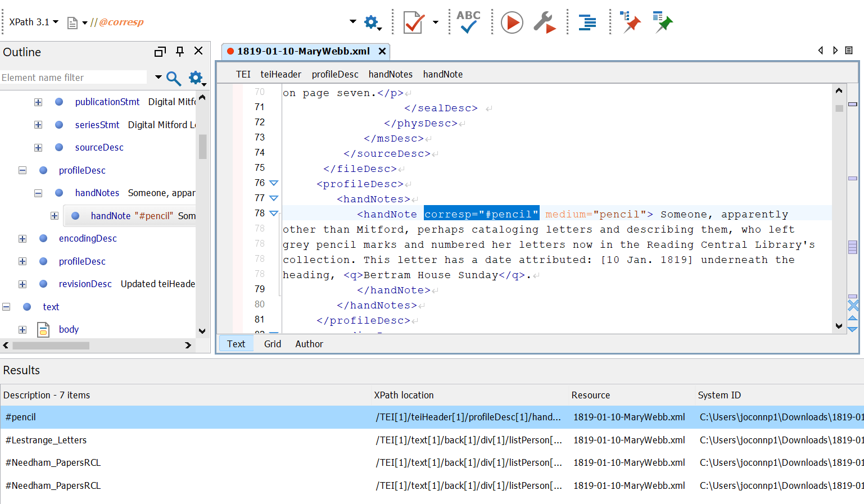Click the editor scroll up arrow
Viewport: 864px width, 504px height.
839,90
